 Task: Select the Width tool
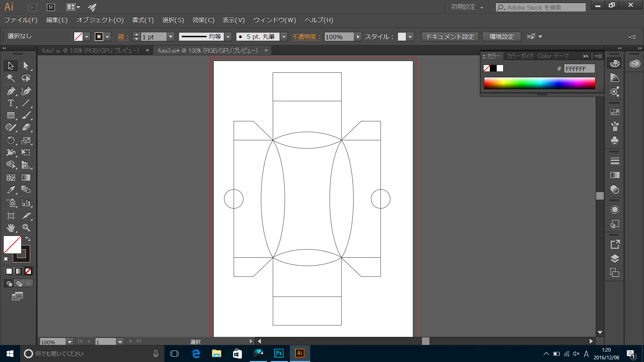(x=11, y=153)
